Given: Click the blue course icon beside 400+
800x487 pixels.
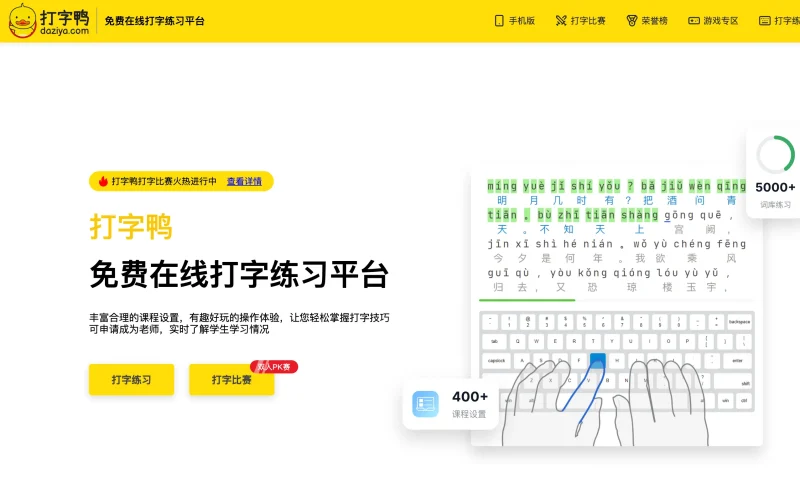Looking at the screenshot, I should click(426, 404).
